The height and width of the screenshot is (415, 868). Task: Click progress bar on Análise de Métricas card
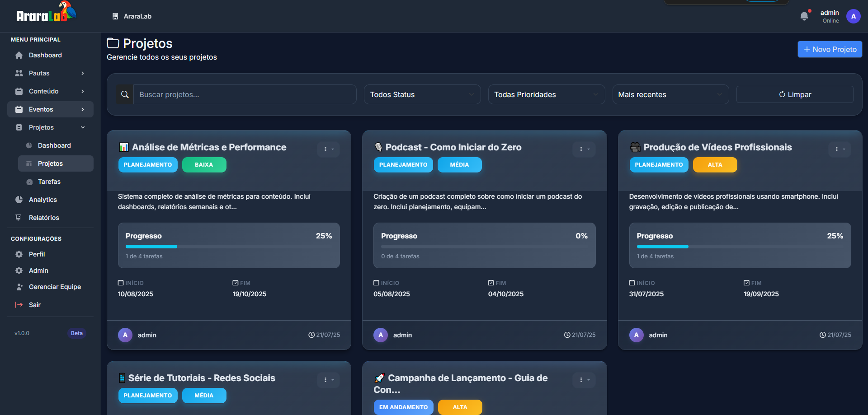[x=229, y=247]
